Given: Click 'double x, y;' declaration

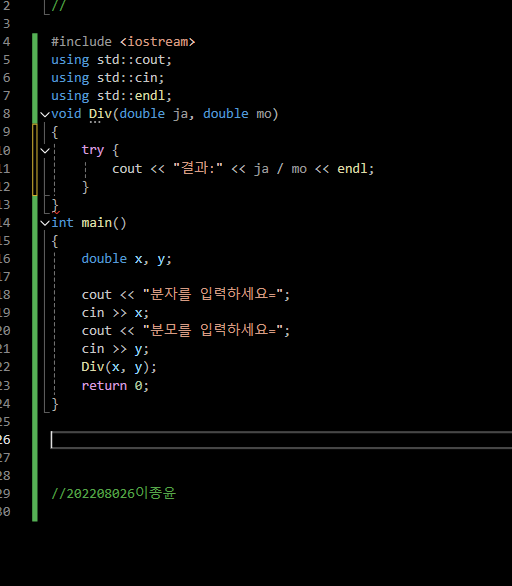Looking at the screenshot, I should coord(126,259).
